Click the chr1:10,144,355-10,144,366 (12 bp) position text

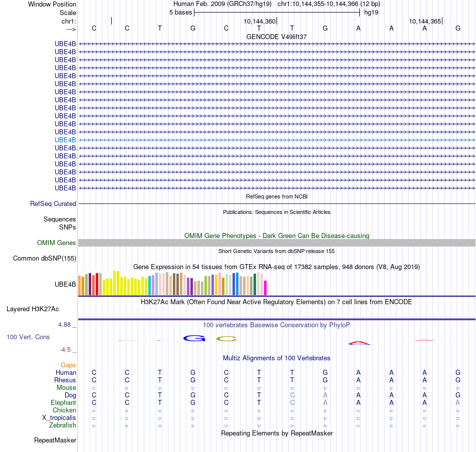click(x=329, y=4)
